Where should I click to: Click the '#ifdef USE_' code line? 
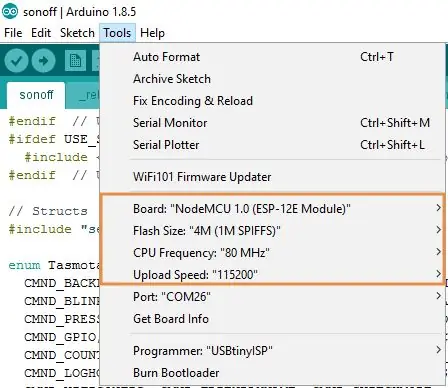(54, 139)
